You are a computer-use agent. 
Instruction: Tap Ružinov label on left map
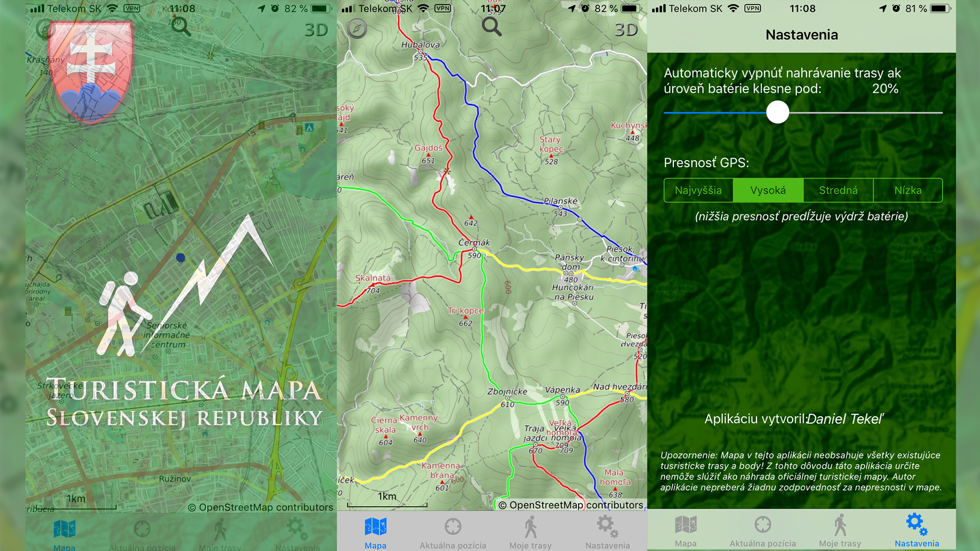[175, 479]
